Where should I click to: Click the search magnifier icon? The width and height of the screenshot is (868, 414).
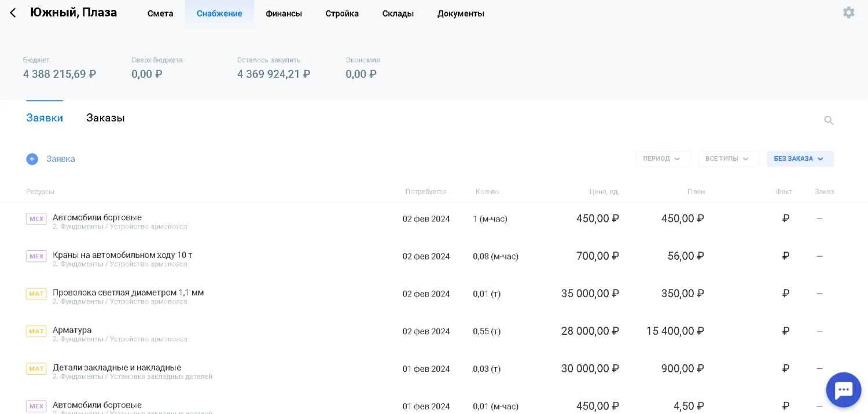tap(829, 120)
